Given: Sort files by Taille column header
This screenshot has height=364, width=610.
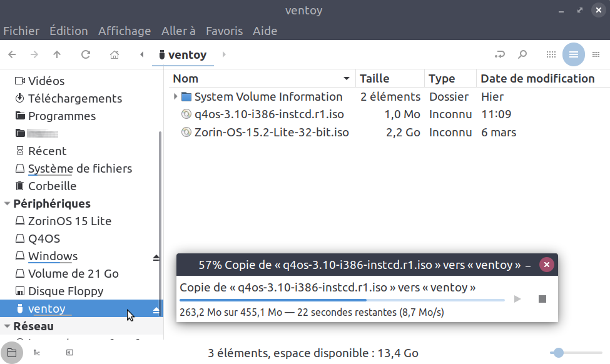Looking at the screenshot, I should (x=374, y=78).
